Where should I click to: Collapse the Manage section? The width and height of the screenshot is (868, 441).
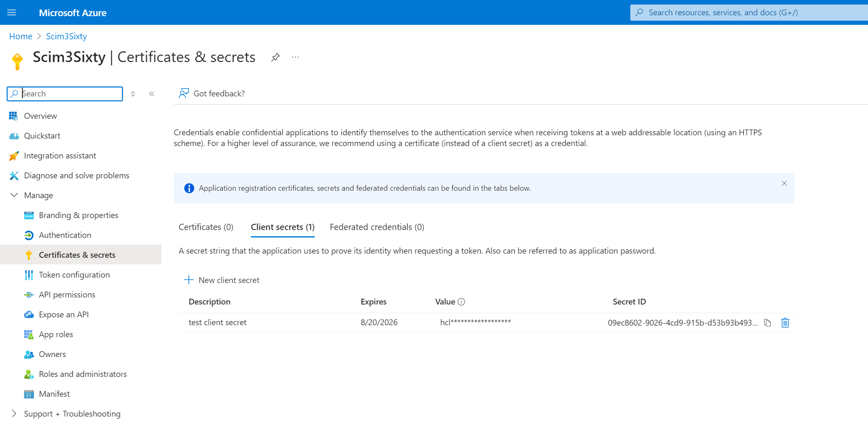pos(14,195)
